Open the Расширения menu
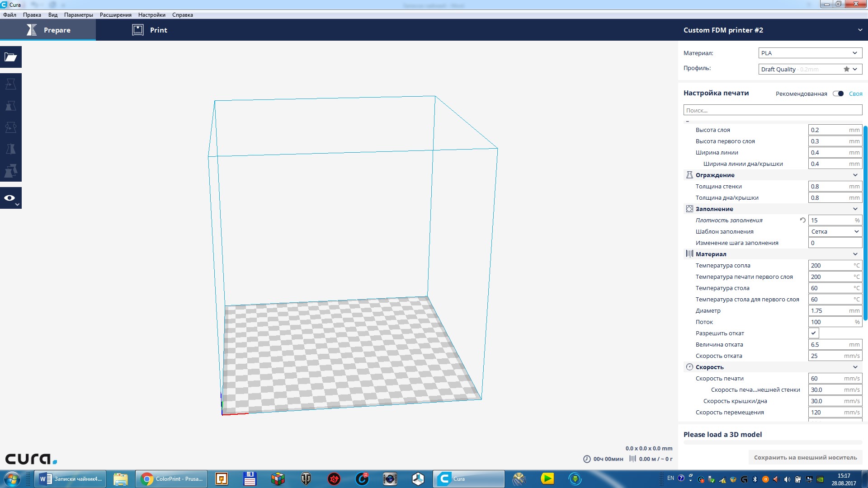 [x=115, y=15]
